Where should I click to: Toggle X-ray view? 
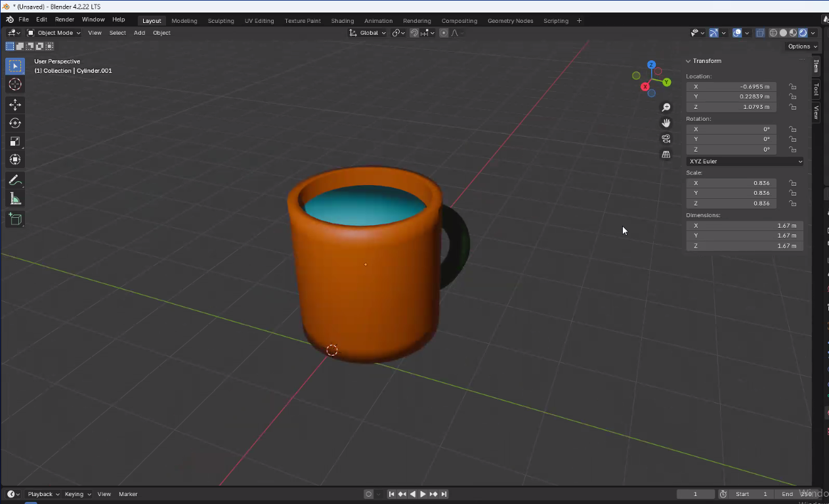[x=760, y=33]
